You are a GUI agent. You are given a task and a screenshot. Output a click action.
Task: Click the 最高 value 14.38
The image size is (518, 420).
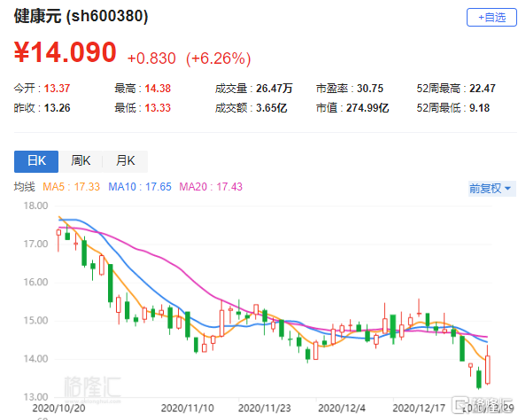click(x=158, y=89)
